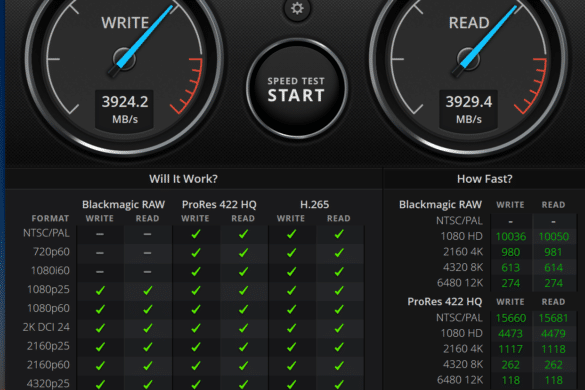Click Blackmagic RAW heading in Will It Work
This screenshot has width=585, height=390.
click(x=123, y=205)
